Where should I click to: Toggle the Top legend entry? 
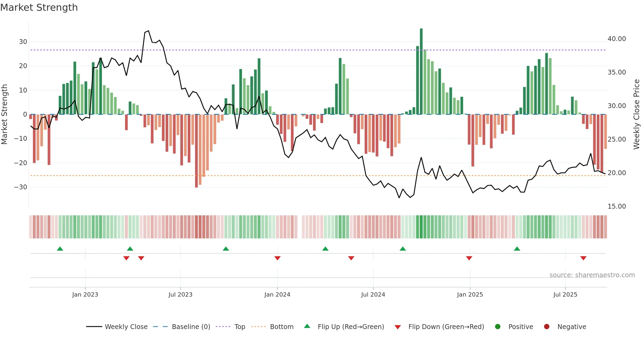(x=240, y=327)
